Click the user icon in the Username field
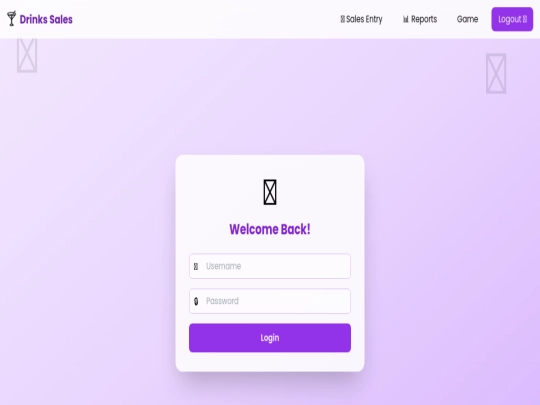This screenshot has height=405, width=540. click(x=196, y=267)
